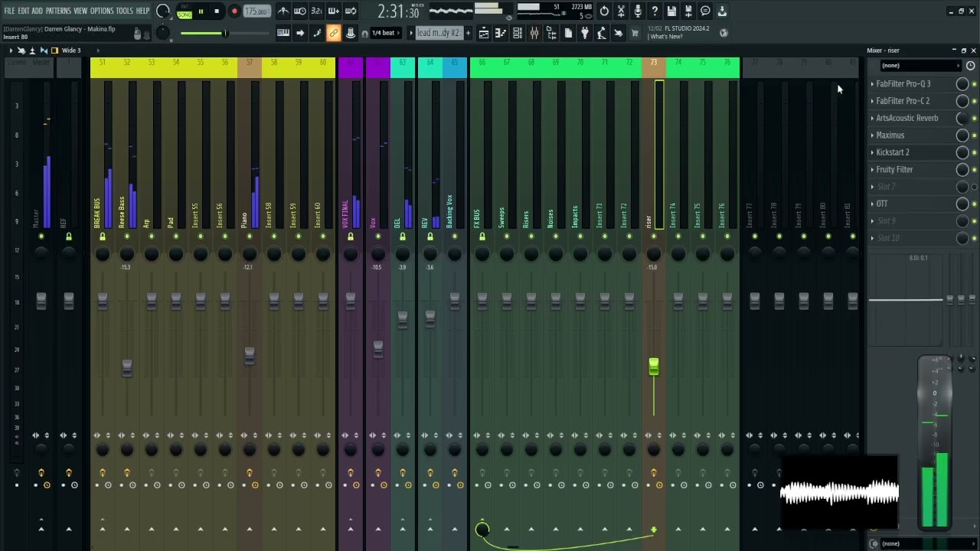Click the download/import icon
This screenshot has width=980, height=551.
pos(722,11)
